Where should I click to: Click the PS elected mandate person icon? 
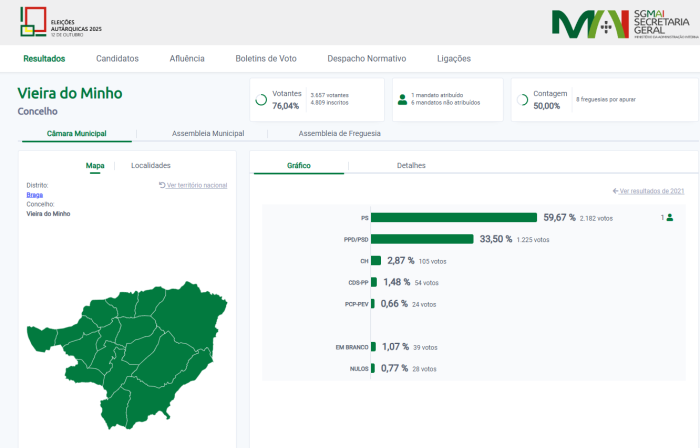pos(670,217)
